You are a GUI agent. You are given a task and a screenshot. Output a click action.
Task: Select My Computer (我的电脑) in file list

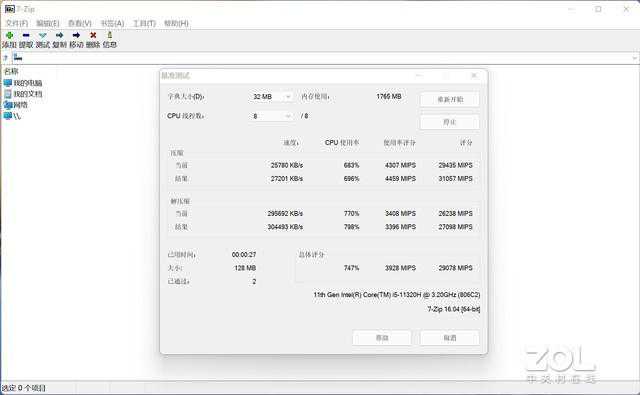click(23, 83)
